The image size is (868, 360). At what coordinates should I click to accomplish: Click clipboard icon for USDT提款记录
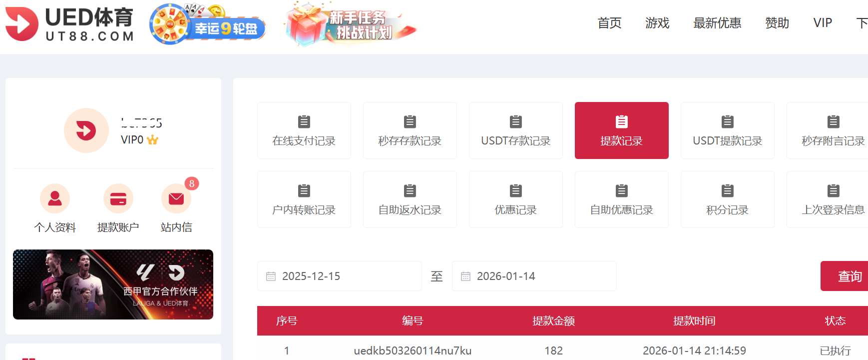[x=728, y=121]
